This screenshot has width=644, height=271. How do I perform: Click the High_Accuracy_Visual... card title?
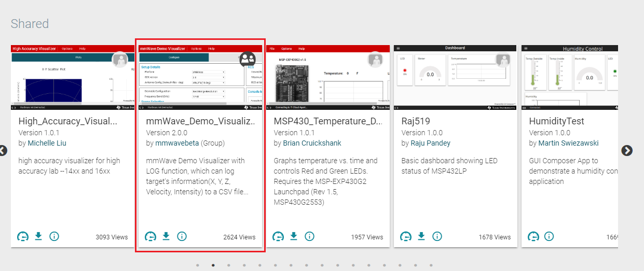coord(67,121)
